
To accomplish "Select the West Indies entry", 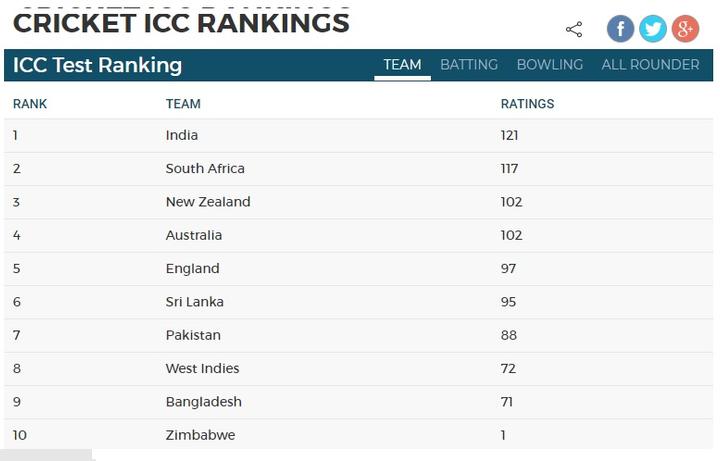I will pyautogui.click(x=202, y=368).
